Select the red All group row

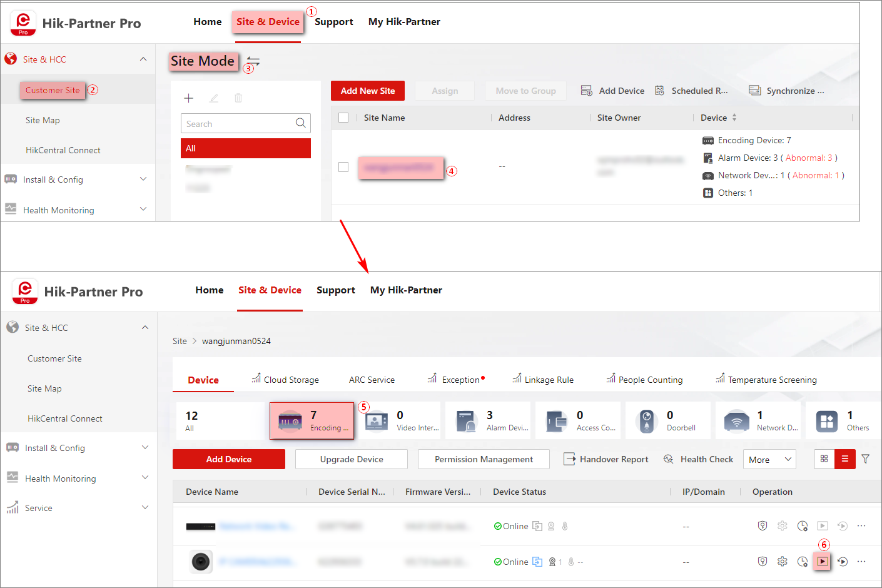click(246, 148)
